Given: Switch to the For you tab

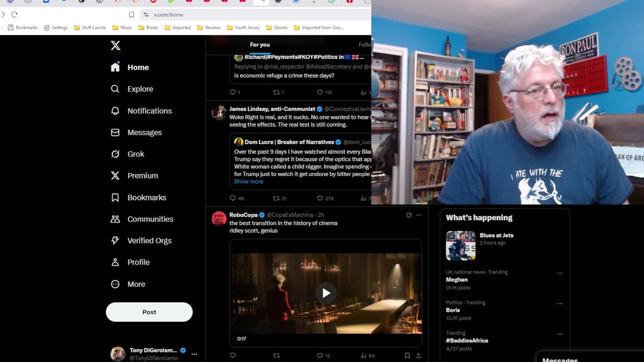Looking at the screenshot, I should (x=260, y=45).
